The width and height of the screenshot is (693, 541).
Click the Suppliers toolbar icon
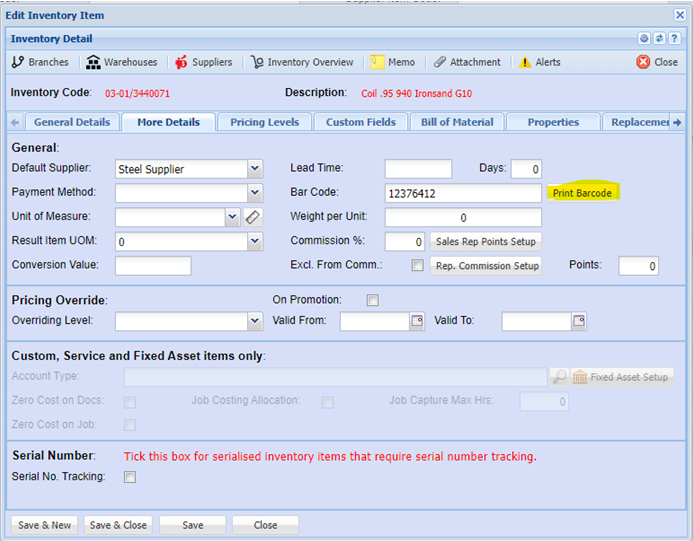tap(181, 62)
